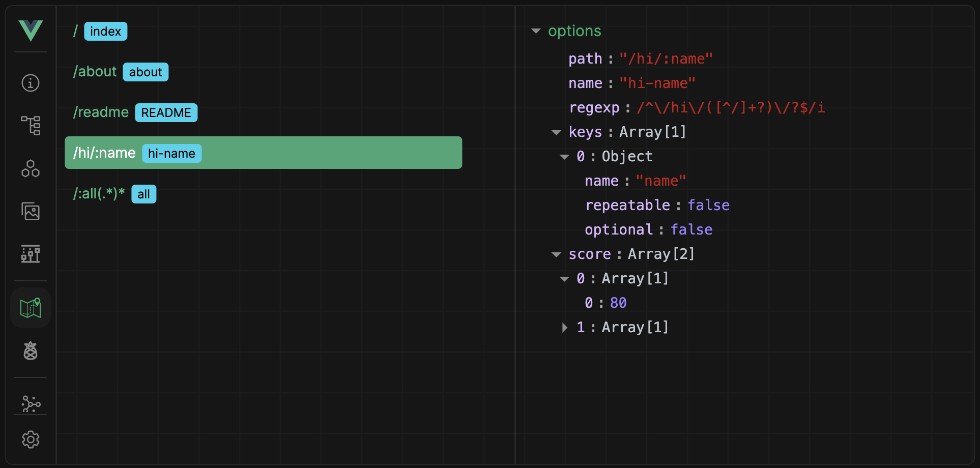Image resolution: width=980 pixels, height=468 pixels.
Task: Click the index name badge
Action: pyautogui.click(x=105, y=32)
